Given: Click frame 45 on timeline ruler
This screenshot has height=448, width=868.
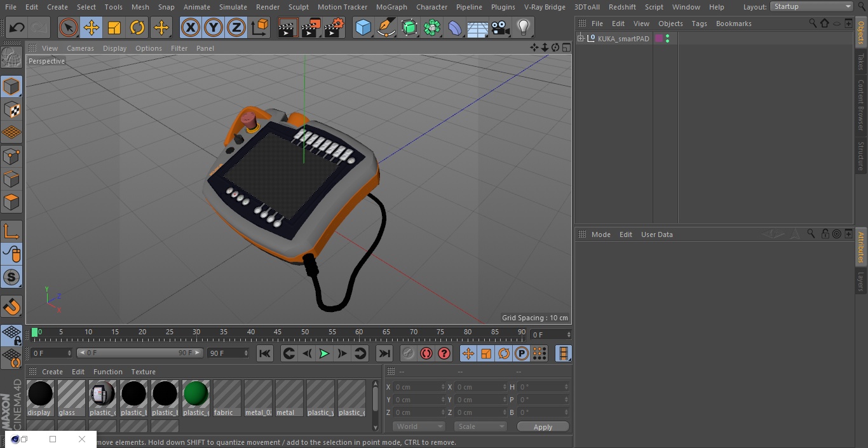Looking at the screenshot, I should point(278,332).
